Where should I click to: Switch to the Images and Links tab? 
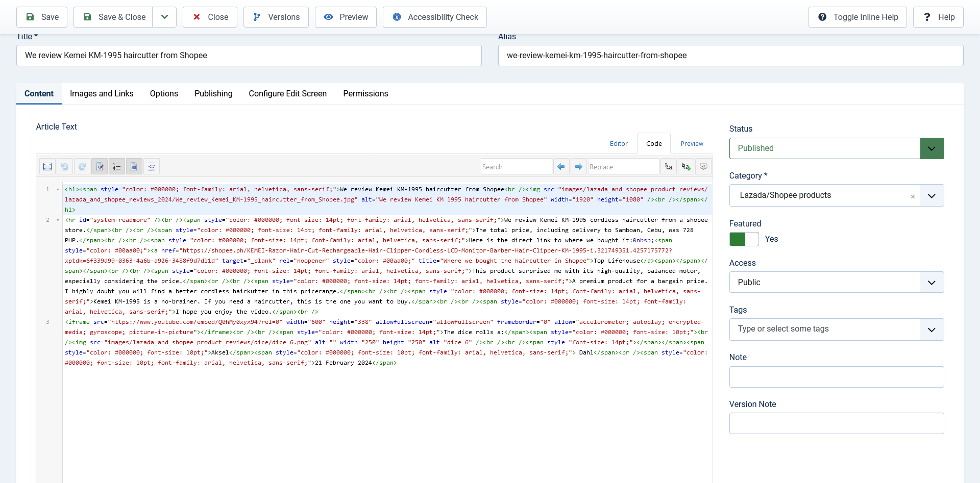102,94
